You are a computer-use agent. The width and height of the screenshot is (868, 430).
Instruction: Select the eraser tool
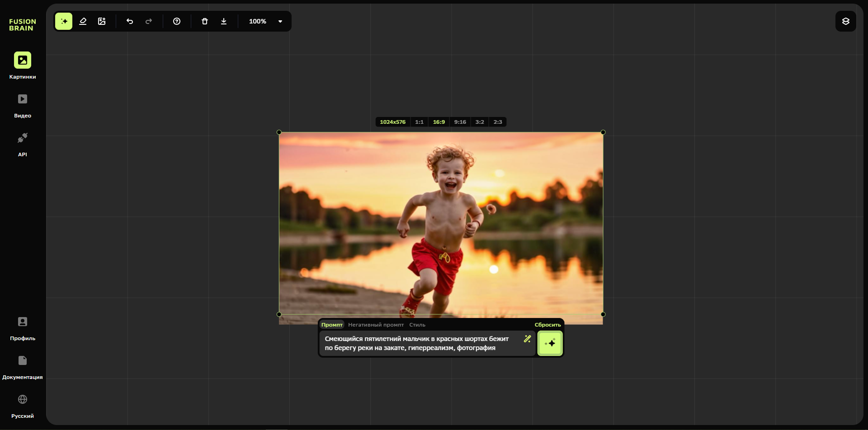[x=83, y=21]
